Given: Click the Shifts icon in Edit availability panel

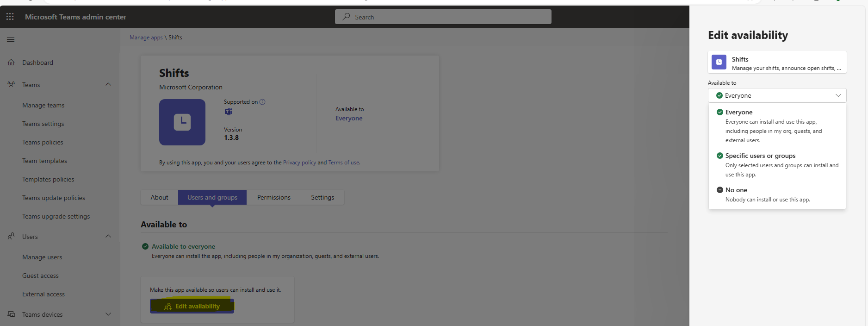Looking at the screenshot, I should tap(719, 62).
